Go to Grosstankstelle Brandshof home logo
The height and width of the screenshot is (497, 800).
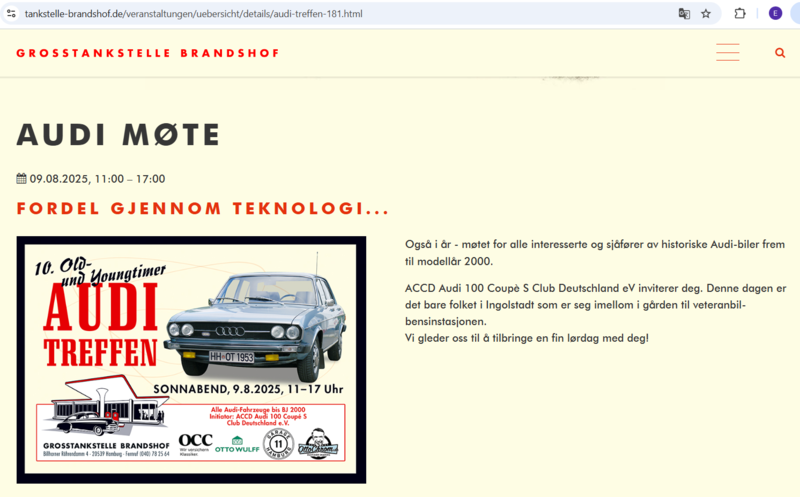click(148, 53)
